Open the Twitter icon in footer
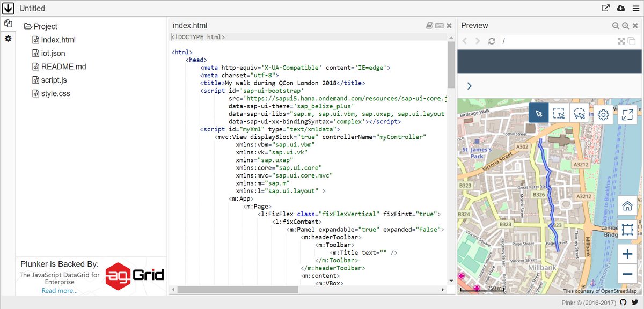 point(635,302)
